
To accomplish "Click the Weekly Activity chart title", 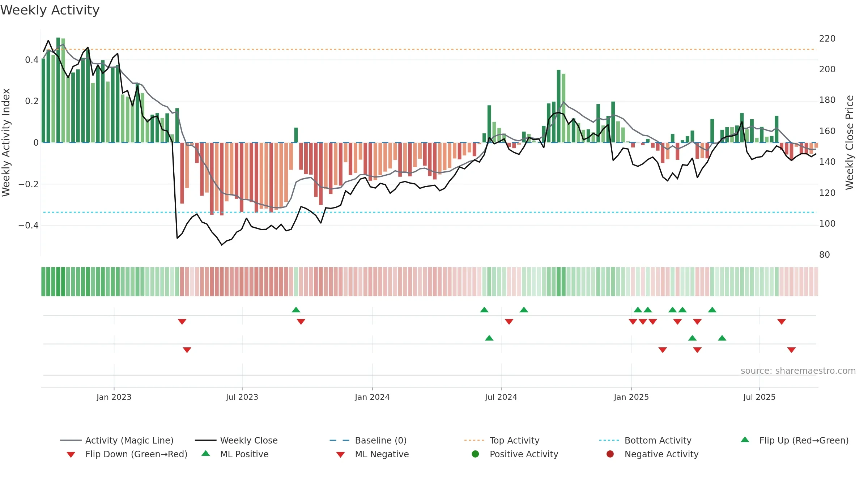I will click(50, 10).
